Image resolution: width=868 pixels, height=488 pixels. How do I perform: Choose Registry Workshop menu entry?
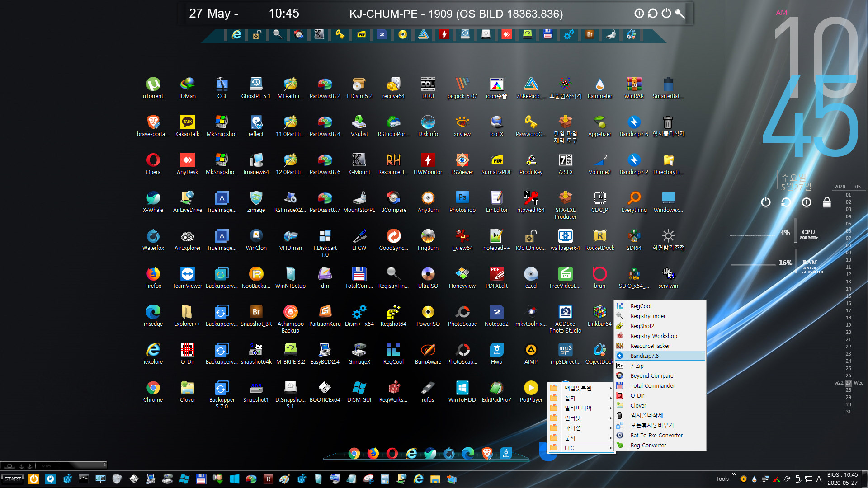(660, 336)
